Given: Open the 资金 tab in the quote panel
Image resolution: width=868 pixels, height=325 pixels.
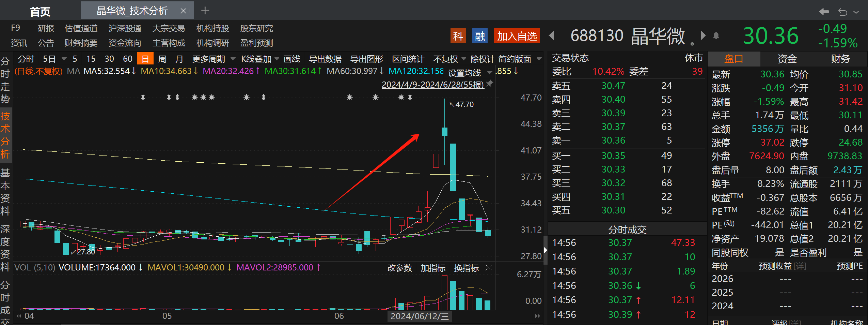Looking at the screenshot, I should 787,59.
